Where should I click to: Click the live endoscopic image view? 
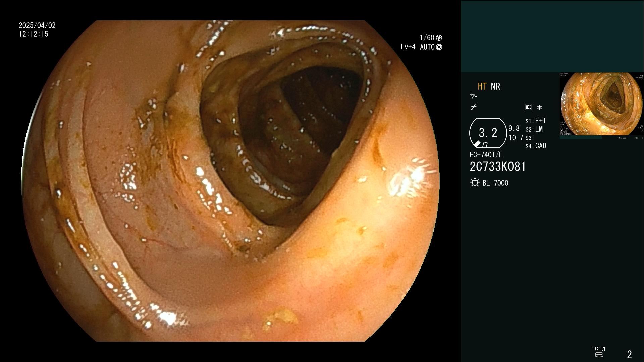point(230,181)
